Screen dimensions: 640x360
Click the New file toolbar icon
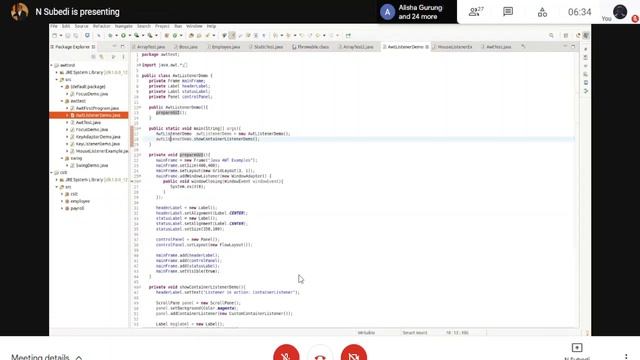pyautogui.click(x=54, y=36)
